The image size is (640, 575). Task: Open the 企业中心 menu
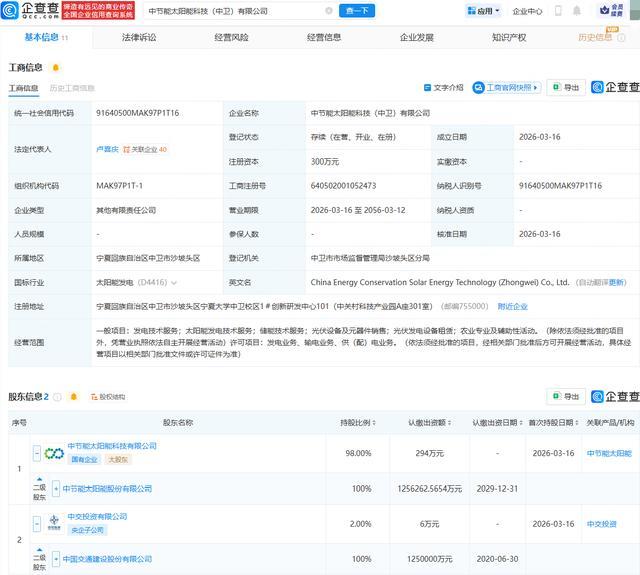(527, 11)
